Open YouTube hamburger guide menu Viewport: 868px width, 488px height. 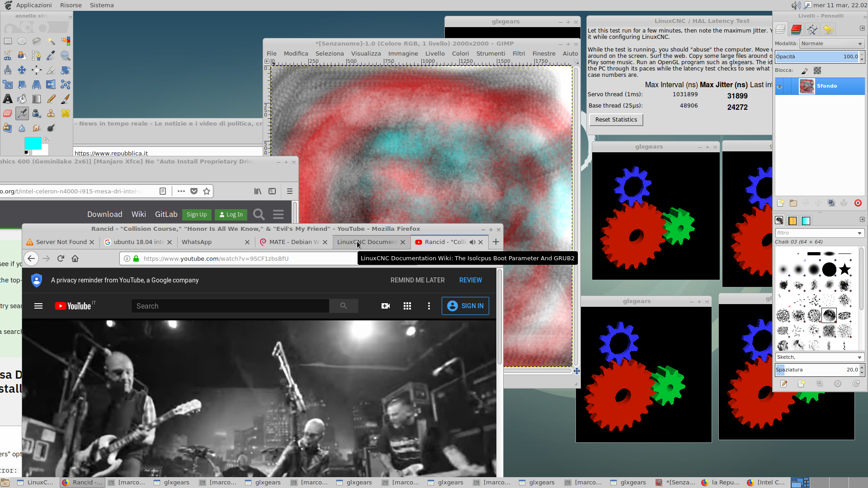click(x=38, y=306)
